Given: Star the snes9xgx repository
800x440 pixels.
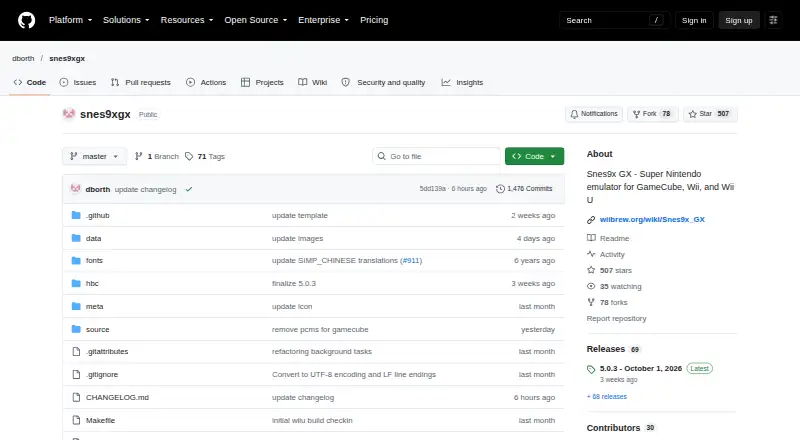Looking at the screenshot, I should (x=710, y=114).
